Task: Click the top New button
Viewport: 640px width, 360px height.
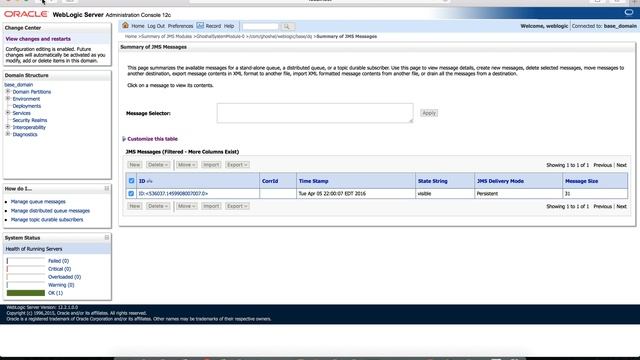Action: pos(135,165)
